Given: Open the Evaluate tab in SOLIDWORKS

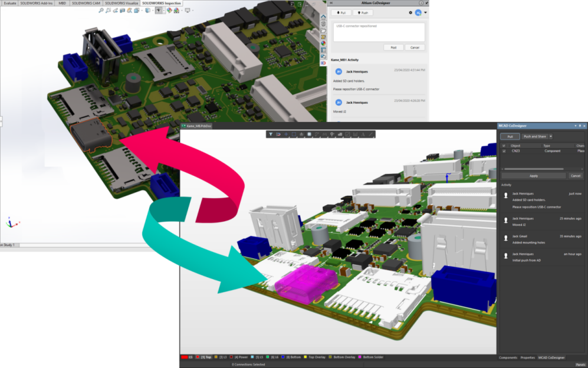Looking at the screenshot, I should click(x=10, y=3).
